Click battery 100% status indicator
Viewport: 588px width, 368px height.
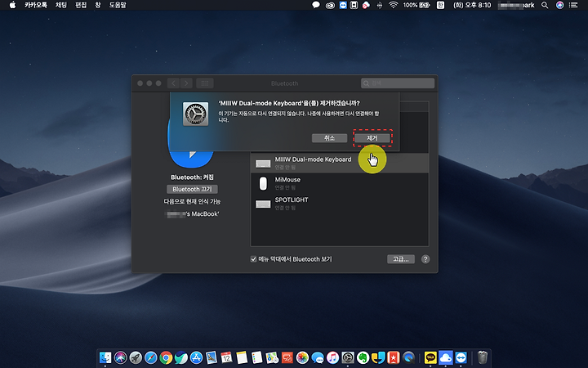point(416,5)
